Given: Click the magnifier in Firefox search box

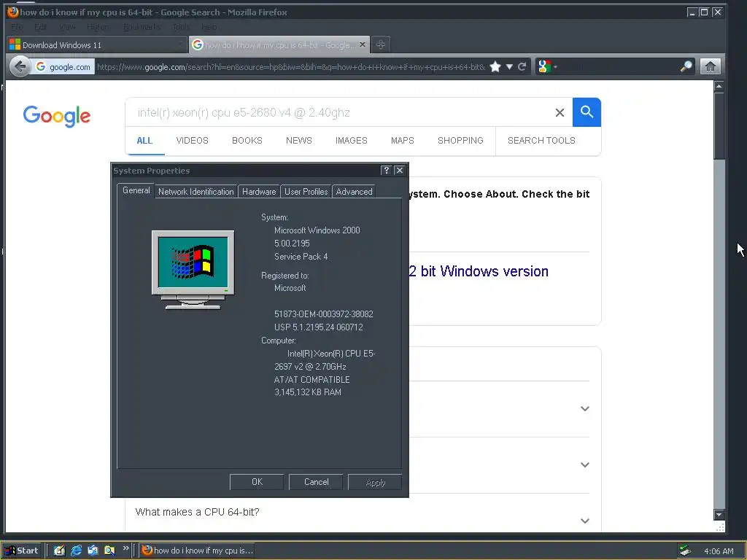Looking at the screenshot, I should pyautogui.click(x=686, y=66).
